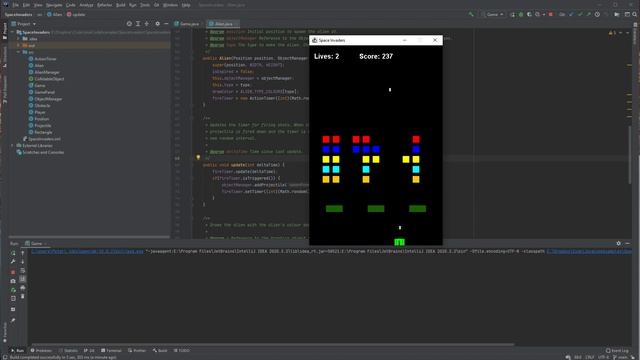Jump up the stack trace arrow
This screenshot has width=640, height=360.
[x=22, y=253]
